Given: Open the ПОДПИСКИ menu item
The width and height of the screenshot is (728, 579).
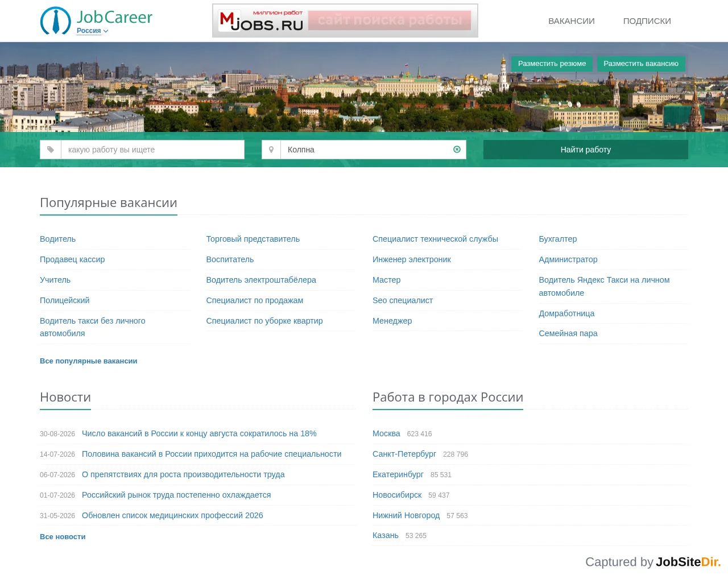Looking at the screenshot, I should pyautogui.click(x=647, y=21).
